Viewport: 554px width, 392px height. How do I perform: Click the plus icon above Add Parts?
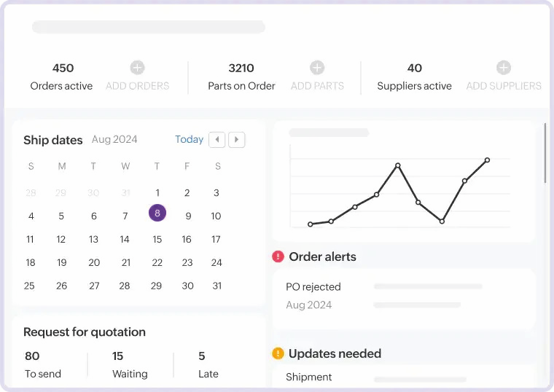click(317, 68)
